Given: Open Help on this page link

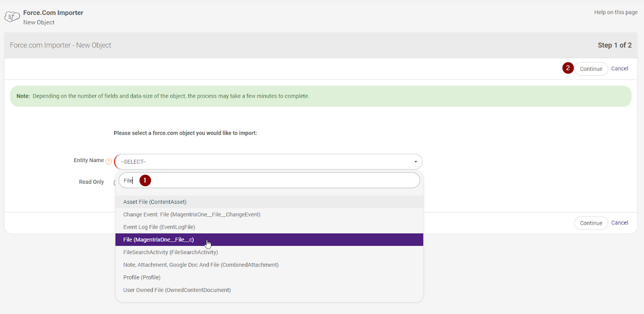Looking at the screenshot, I should (x=616, y=12).
